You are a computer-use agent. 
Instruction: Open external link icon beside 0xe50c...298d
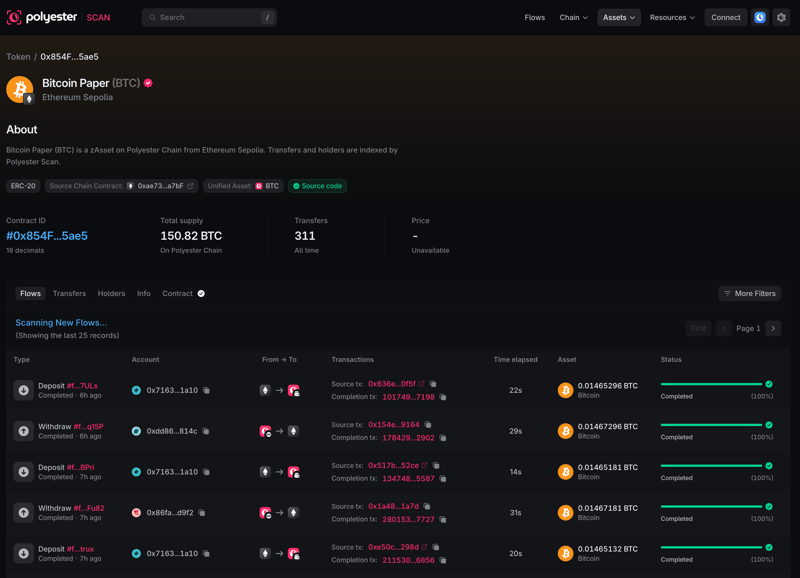coord(424,547)
